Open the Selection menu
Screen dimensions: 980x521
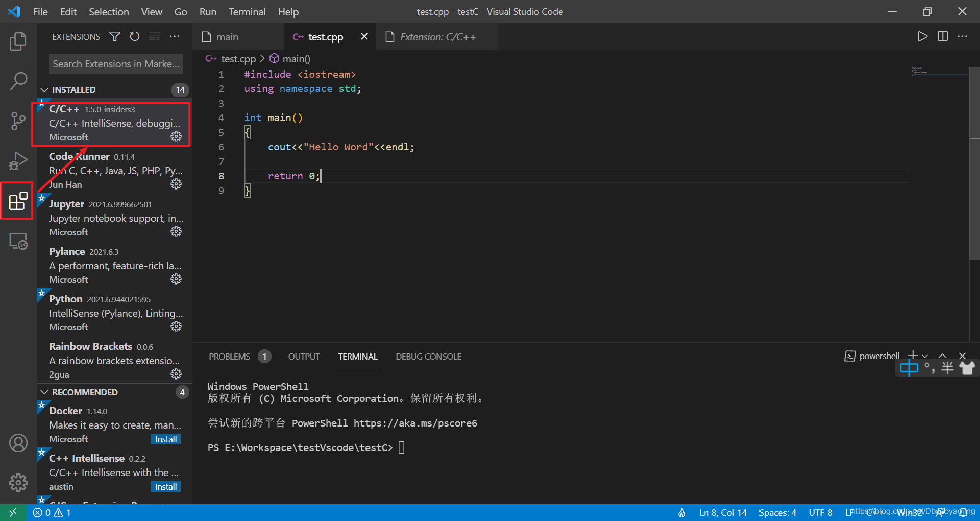[x=109, y=12]
